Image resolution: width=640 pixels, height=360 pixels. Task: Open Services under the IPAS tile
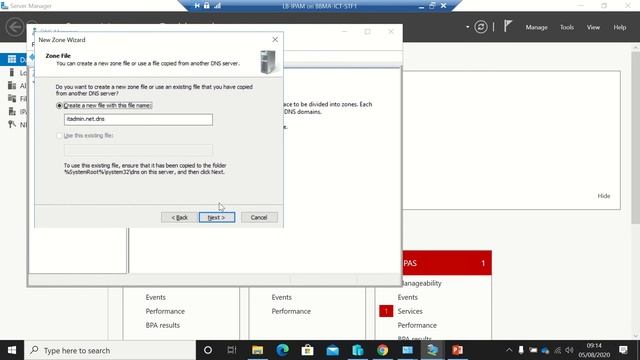point(410,311)
